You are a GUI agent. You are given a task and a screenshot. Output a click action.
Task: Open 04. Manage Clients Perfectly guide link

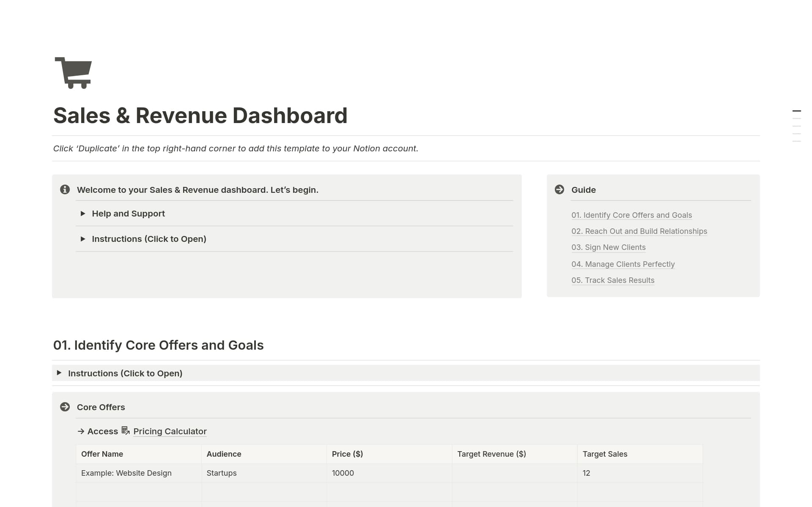click(623, 264)
